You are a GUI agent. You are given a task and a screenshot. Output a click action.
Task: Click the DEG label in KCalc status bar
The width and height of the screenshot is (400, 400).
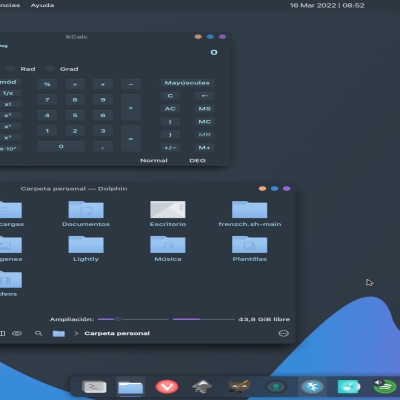click(197, 160)
